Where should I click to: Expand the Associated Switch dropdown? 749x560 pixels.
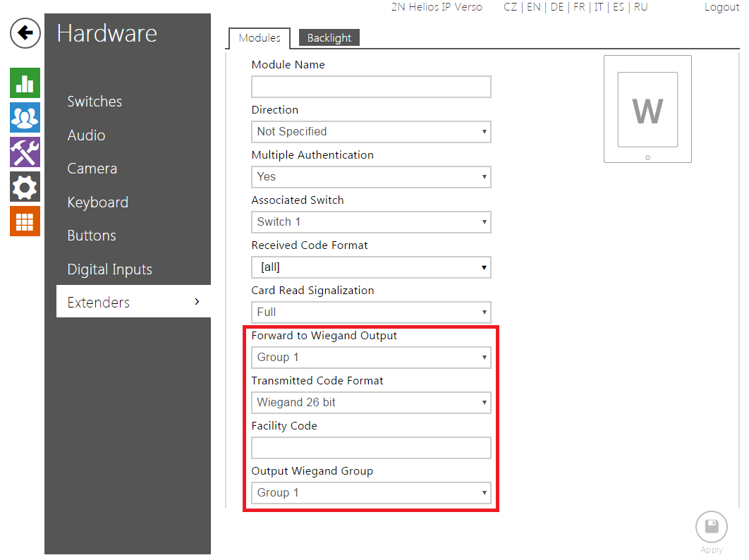coord(371,222)
